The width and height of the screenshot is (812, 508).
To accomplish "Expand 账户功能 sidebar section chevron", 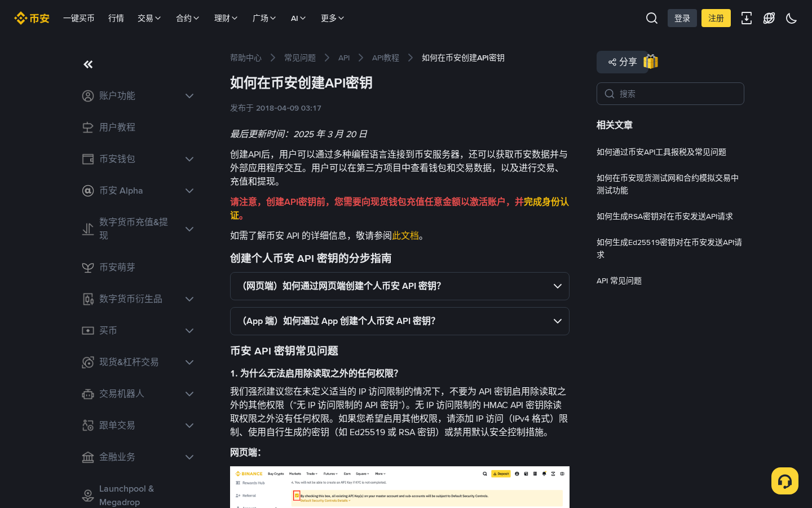I will 189,96.
